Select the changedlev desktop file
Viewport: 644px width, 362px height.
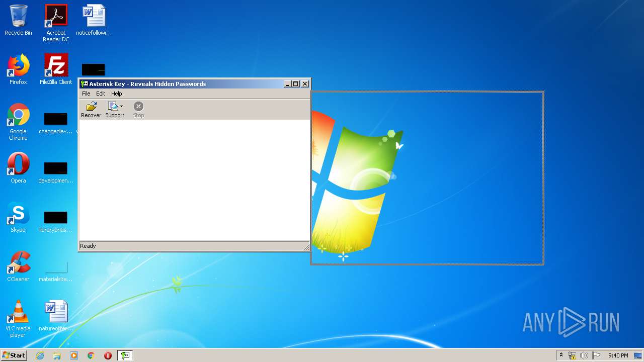click(56, 122)
